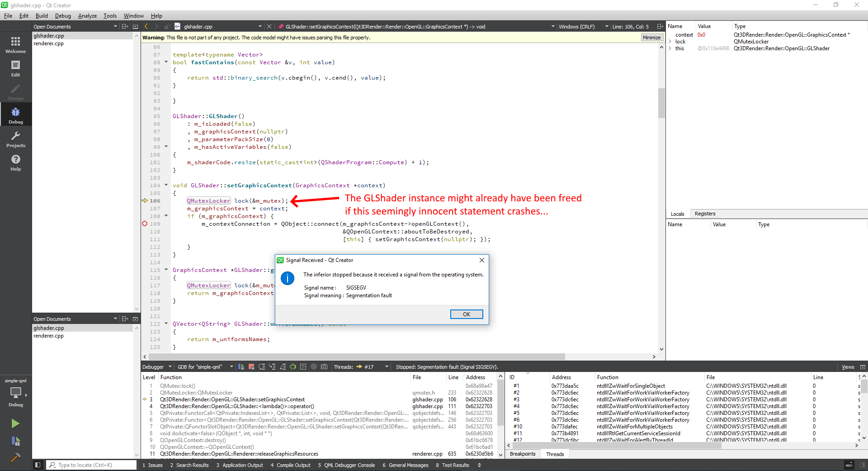The height and width of the screenshot is (471, 868).
Task: Toggle operate by instruction icon
Action: tap(303, 367)
